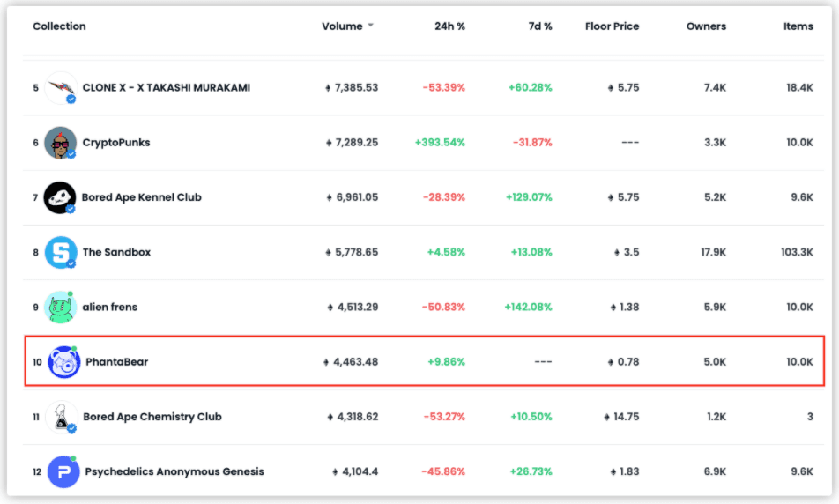
Task: Click Bored Ape Chemistry Club owners 1.2K
Action: coord(716,417)
